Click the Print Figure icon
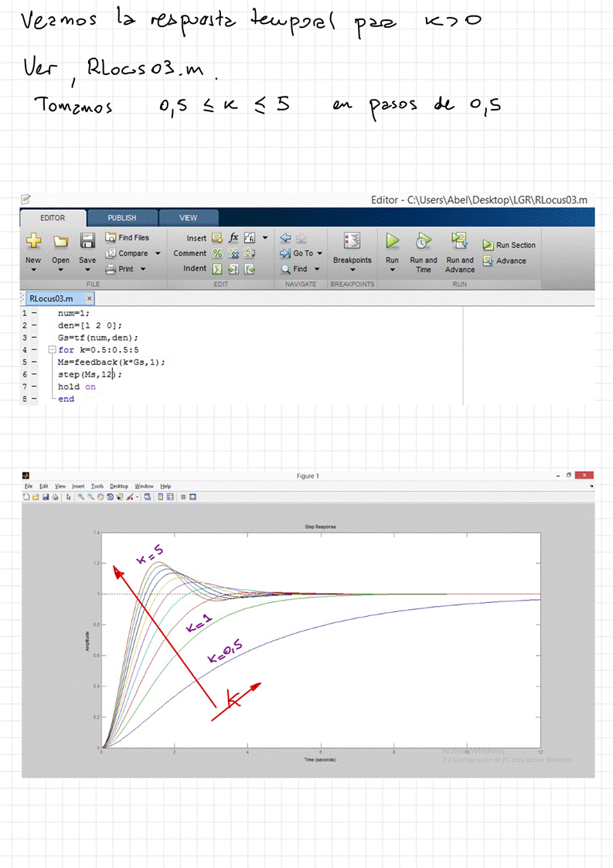The height and width of the screenshot is (868, 613). [x=56, y=497]
